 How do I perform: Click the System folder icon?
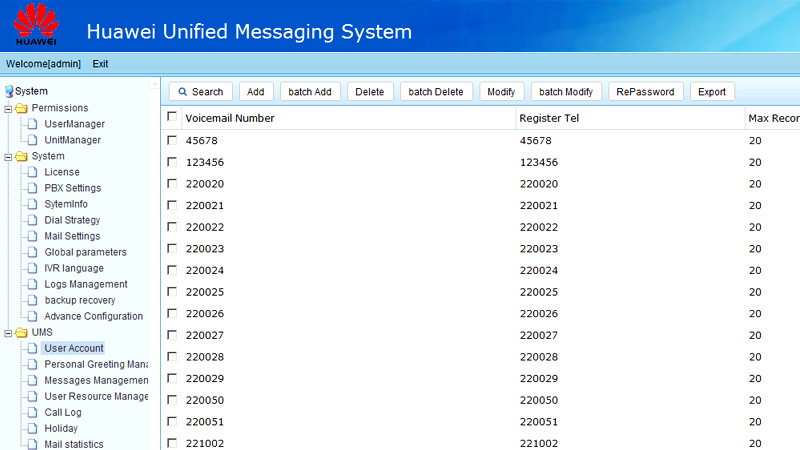coord(21,156)
